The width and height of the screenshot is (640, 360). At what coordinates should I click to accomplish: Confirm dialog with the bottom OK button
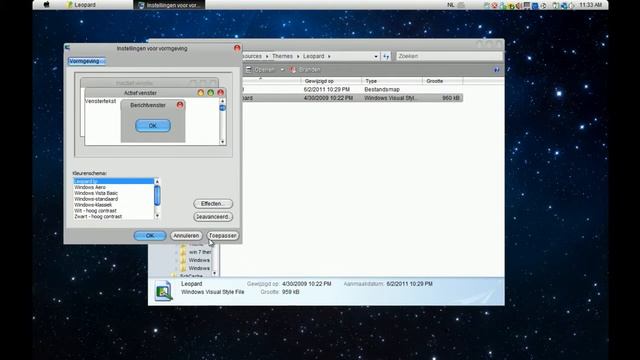point(150,236)
